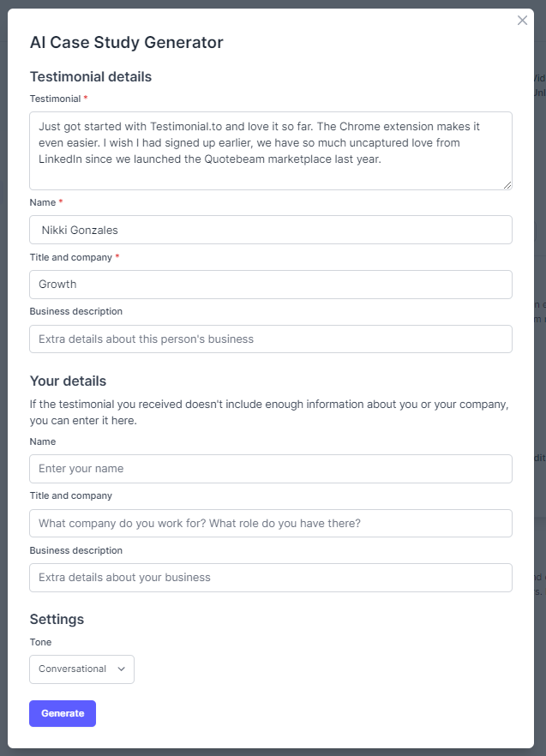
Task: Click the Testimonial field label
Action: pos(56,99)
